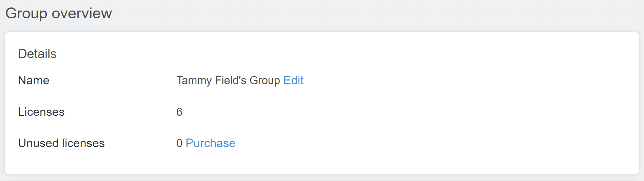
Task: Click the word "overview" in page title
Action: tap(82, 14)
